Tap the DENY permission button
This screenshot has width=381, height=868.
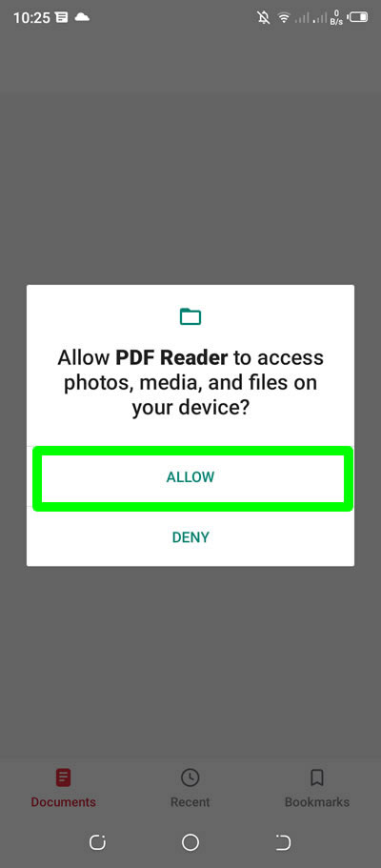190,537
